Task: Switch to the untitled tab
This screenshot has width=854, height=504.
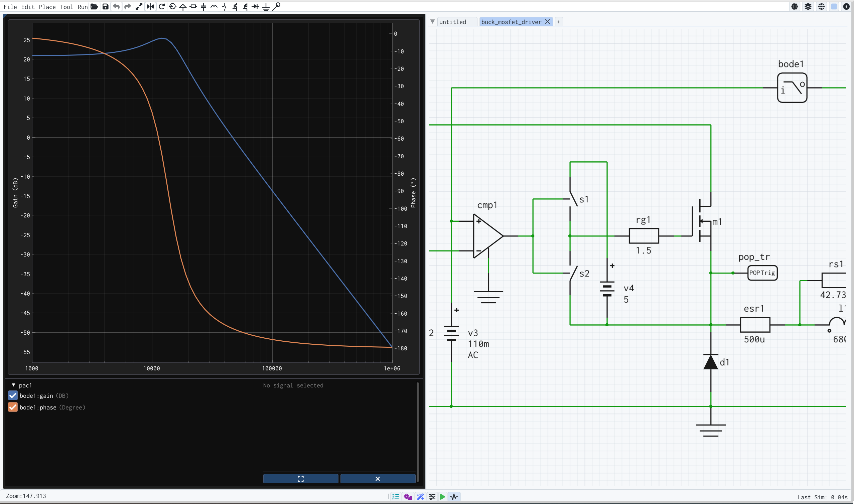Action: click(x=452, y=22)
